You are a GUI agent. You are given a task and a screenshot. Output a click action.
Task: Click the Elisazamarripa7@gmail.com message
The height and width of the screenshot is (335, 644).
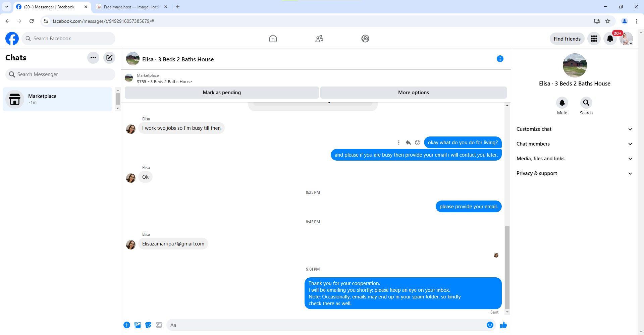point(173,244)
